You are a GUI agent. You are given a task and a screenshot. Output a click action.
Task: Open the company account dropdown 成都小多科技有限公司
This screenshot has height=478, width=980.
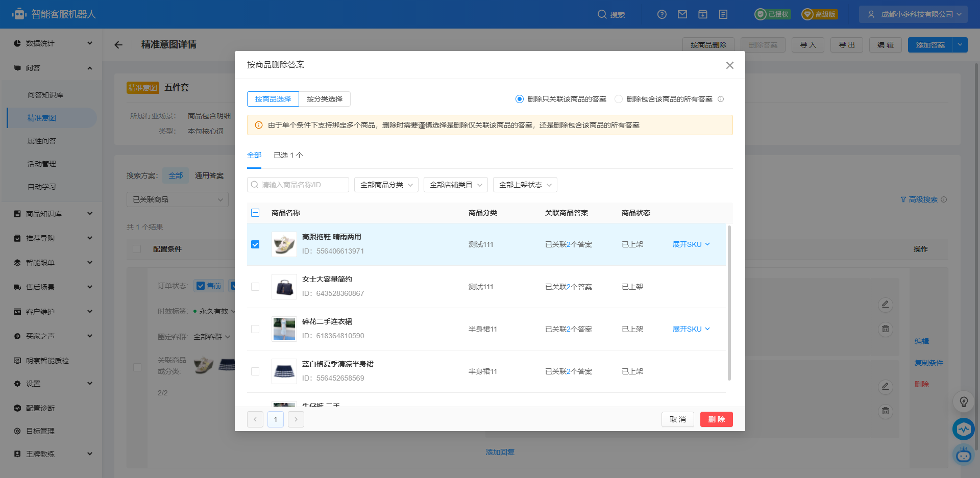coord(913,14)
